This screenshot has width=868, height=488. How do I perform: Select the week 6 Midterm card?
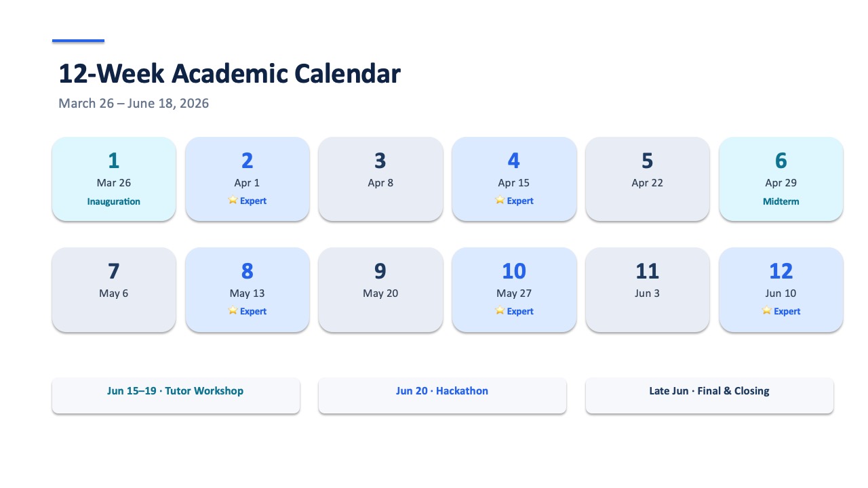(x=781, y=179)
